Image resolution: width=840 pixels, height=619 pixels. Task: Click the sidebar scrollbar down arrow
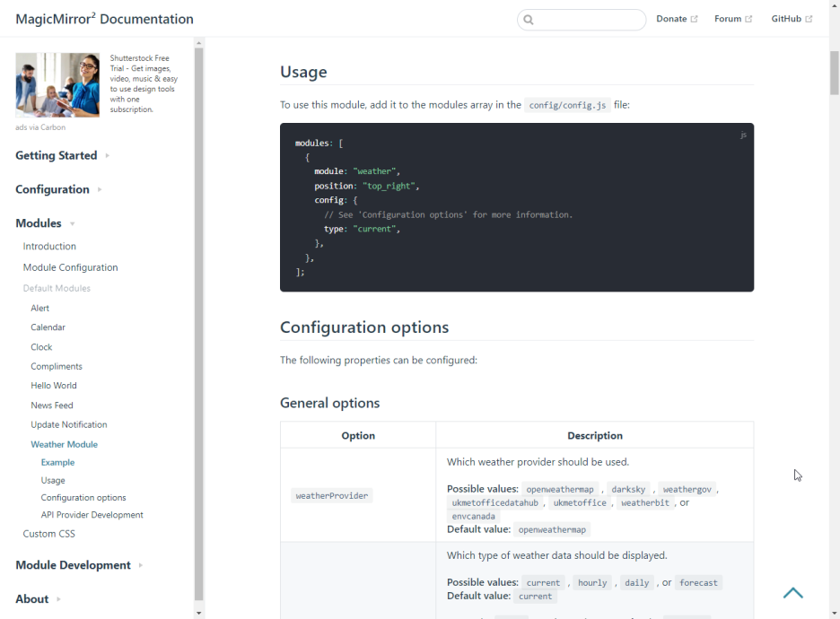pyautogui.click(x=198, y=613)
